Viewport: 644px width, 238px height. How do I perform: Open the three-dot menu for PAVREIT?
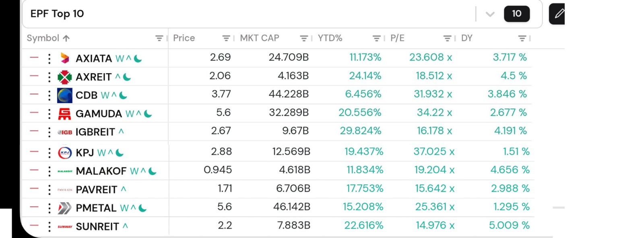(50, 190)
